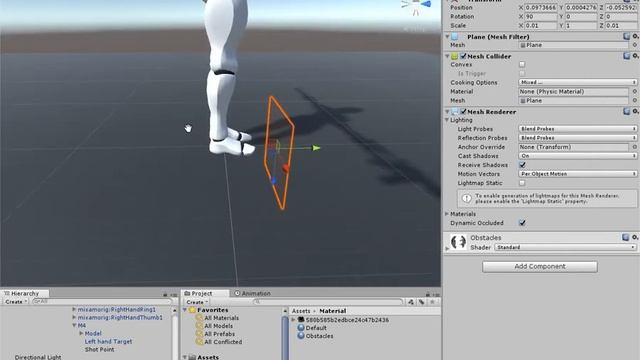This screenshot has height=360, width=640.
Task: Click the Add Component button
Action: pos(540,267)
